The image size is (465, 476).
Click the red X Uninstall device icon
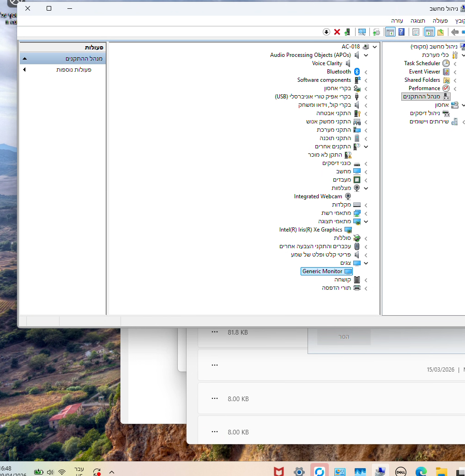(x=337, y=32)
